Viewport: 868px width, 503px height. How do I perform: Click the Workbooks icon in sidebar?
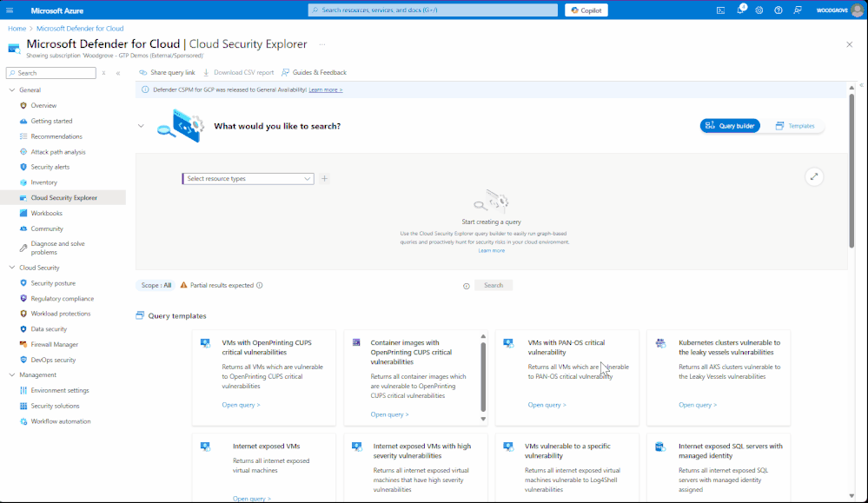click(x=23, y=213)
